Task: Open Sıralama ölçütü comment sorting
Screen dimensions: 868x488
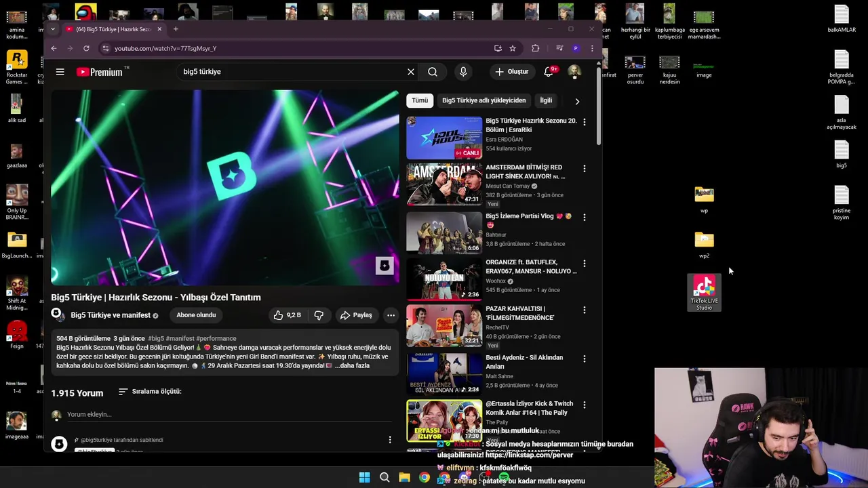Action: tap(150, 391)
